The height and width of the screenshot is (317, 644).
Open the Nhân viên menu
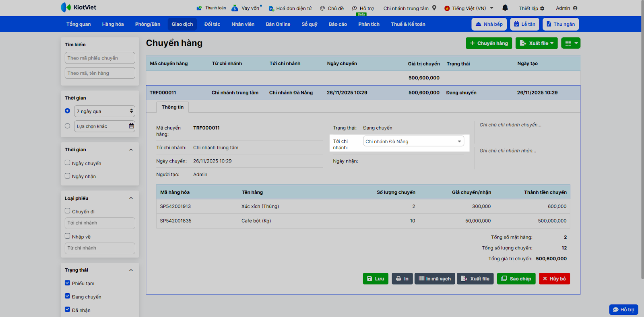point(243,24)
